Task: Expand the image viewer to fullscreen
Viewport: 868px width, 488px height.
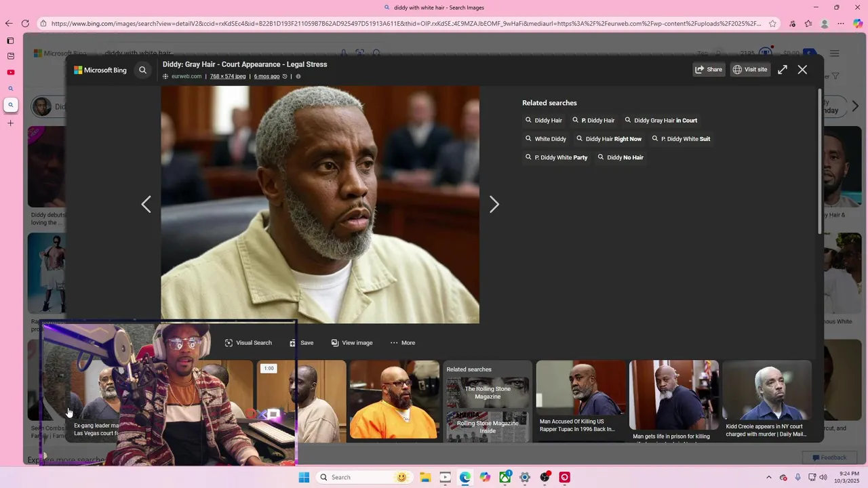Action: click(x=783, y=69)
